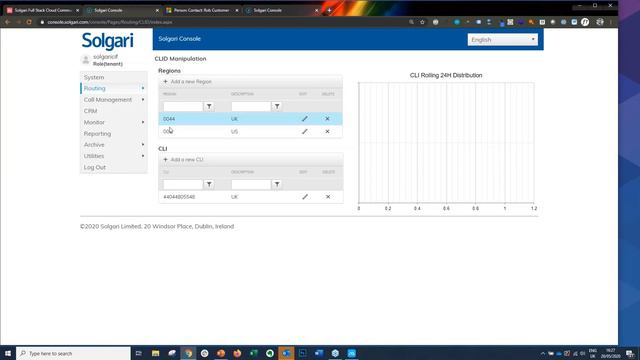640x360 pixels.
Task: Select the 44044805548 CLI number cell
Action: (179, 197)
